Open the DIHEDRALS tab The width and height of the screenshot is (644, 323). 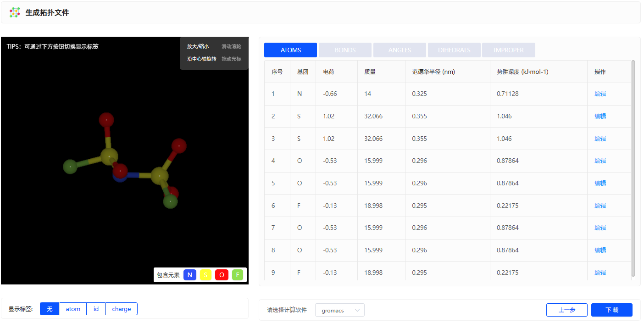coord(454,50)
